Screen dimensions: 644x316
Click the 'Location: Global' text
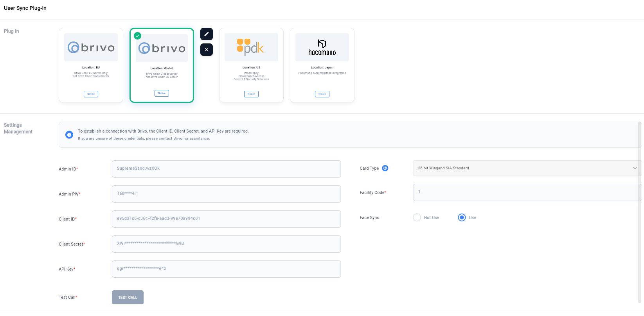tap(162, 68)
